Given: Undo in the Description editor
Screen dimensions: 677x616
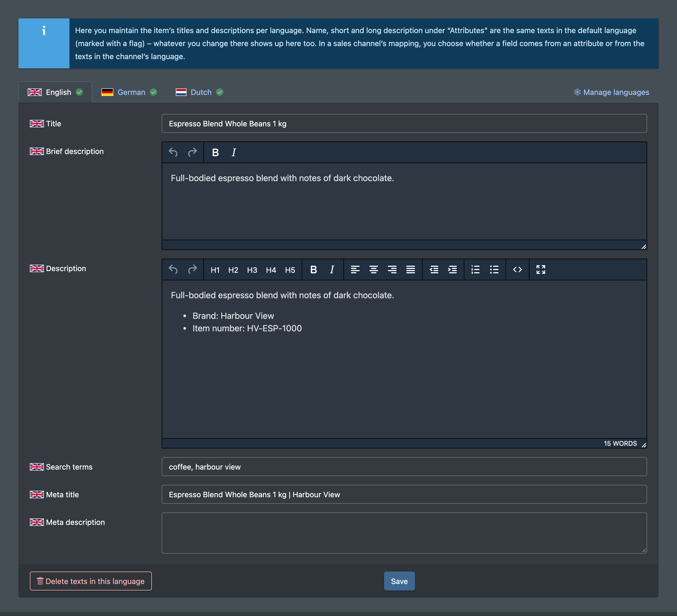Looking at the screenshot, I should [173, 269].
